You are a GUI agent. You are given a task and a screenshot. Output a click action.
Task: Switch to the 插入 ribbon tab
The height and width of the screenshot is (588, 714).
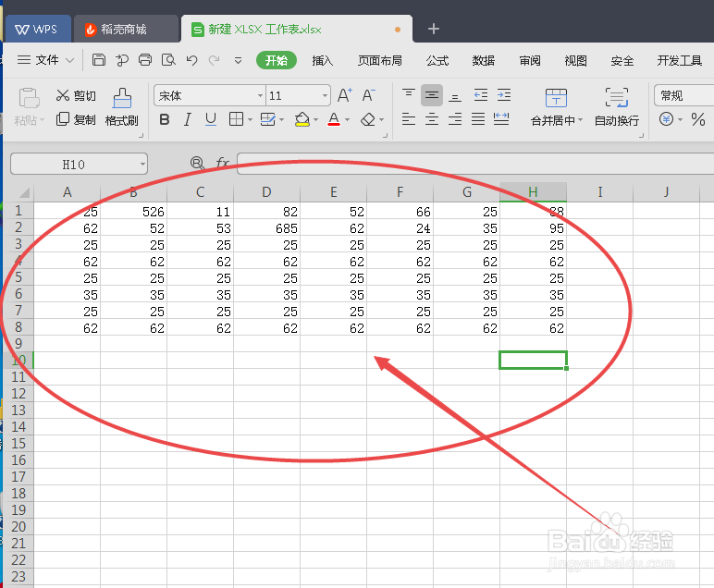[323, 60]
